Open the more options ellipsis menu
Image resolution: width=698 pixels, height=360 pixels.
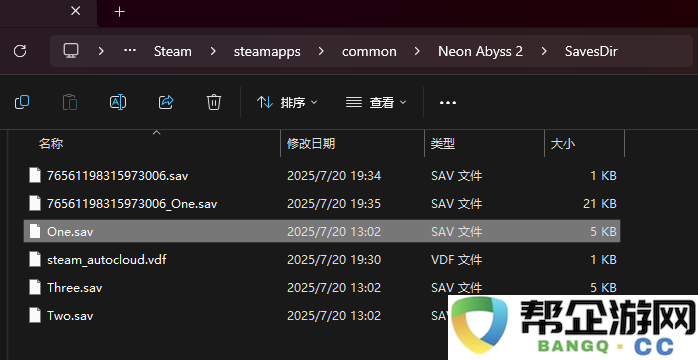point(448,102)
